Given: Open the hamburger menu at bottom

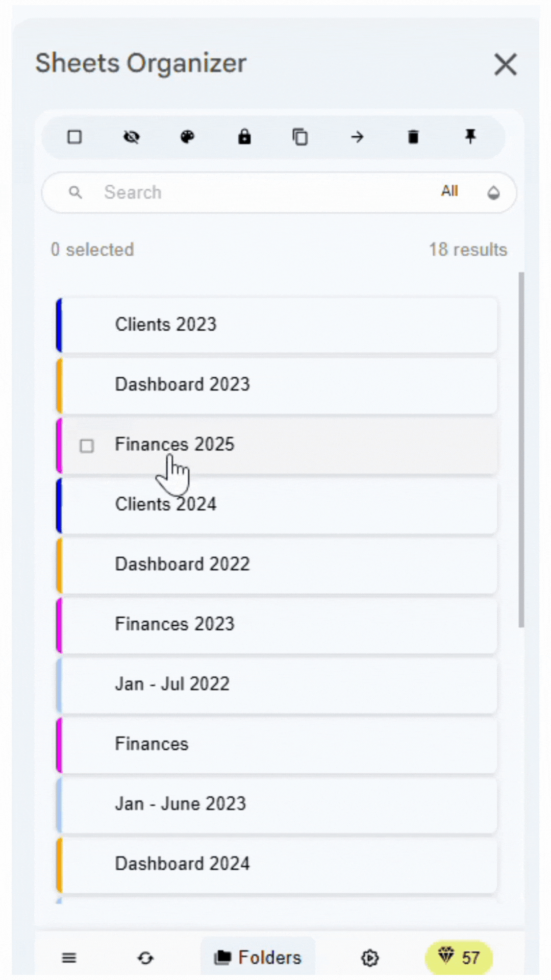Looking at the screenshot, I should (69, 958).
